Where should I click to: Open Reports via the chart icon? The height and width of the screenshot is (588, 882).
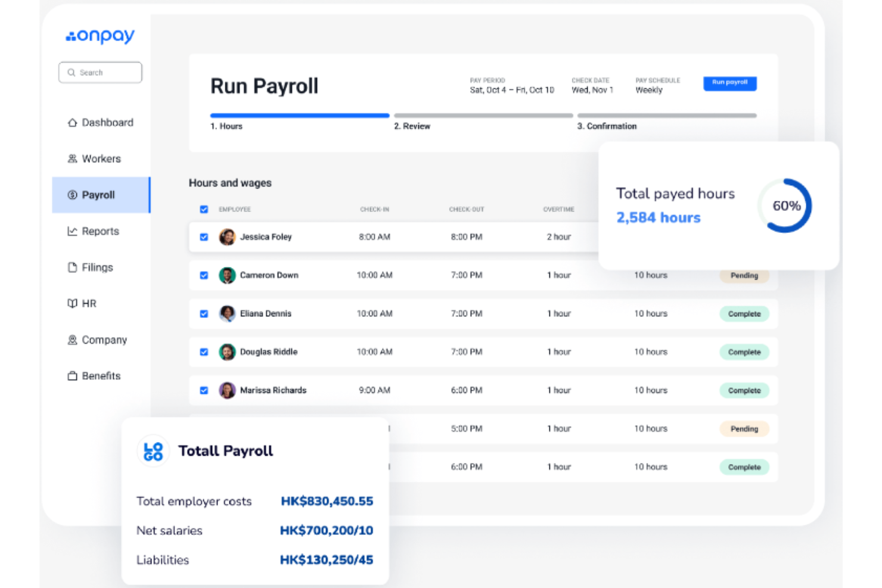pyautogui.click(x=72, y=231)
